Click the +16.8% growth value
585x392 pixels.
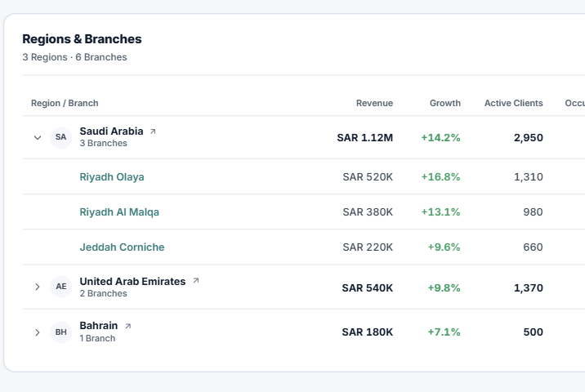point(440,176)
